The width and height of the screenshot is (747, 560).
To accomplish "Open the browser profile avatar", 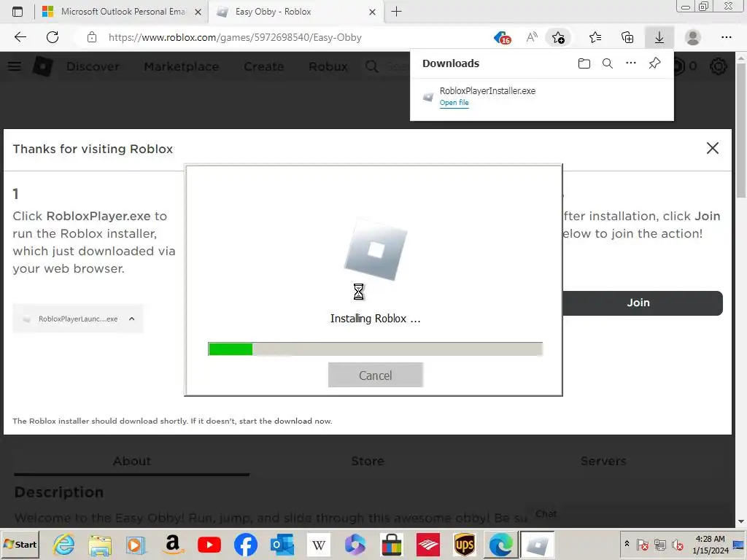I will [693, 37].
